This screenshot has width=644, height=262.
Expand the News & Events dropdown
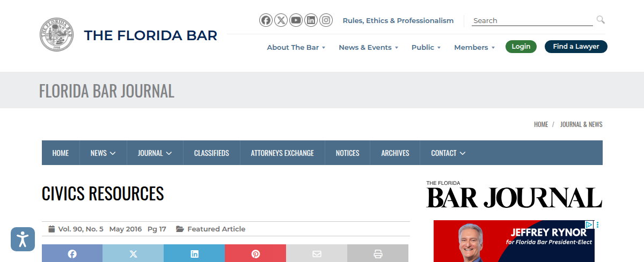(x=368, y=47)
